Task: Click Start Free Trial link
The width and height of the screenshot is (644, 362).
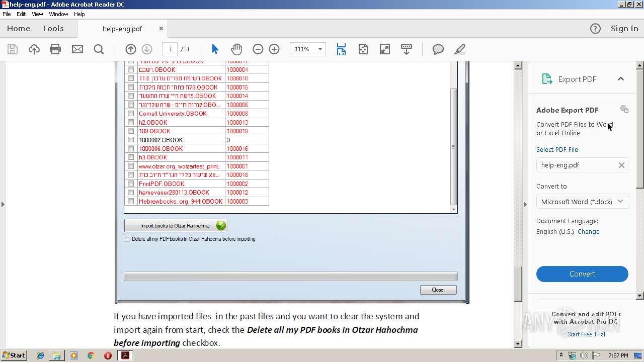Action: 586,334
